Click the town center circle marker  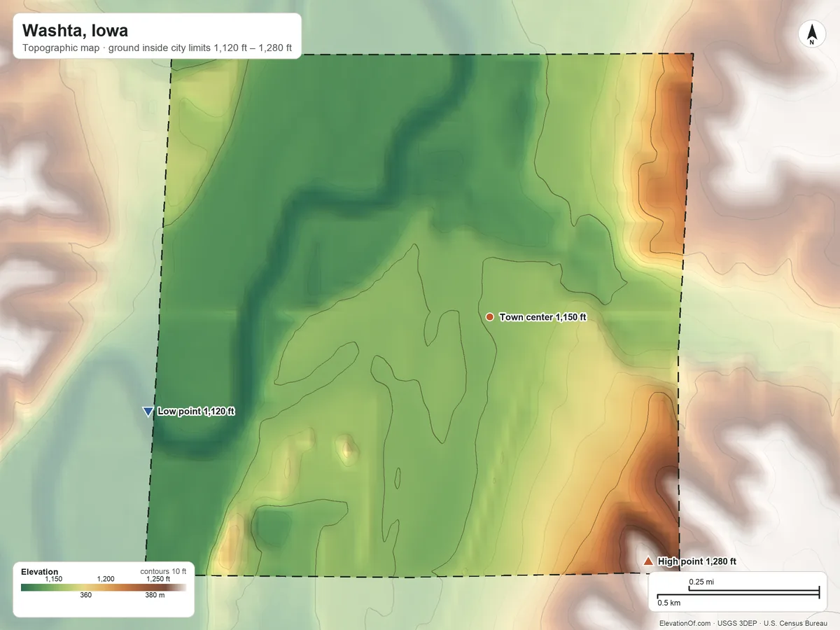pos(490,317)
